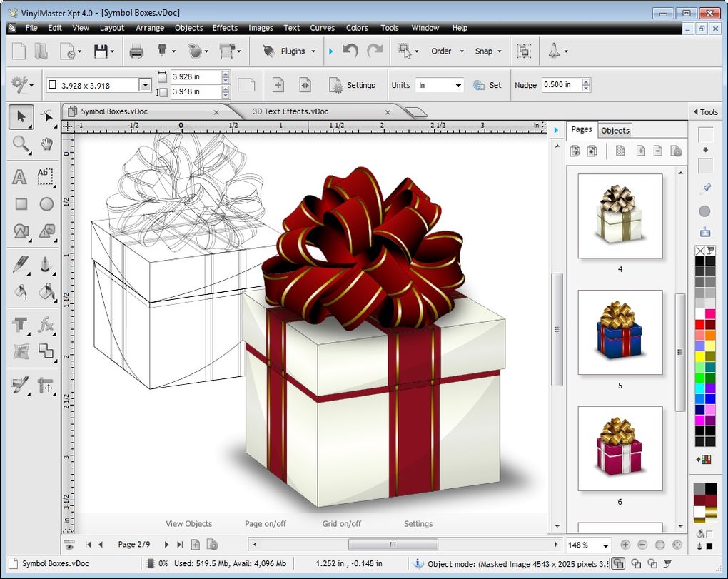
Task: Click the color palette grid icon
Action: coord(706,460)
